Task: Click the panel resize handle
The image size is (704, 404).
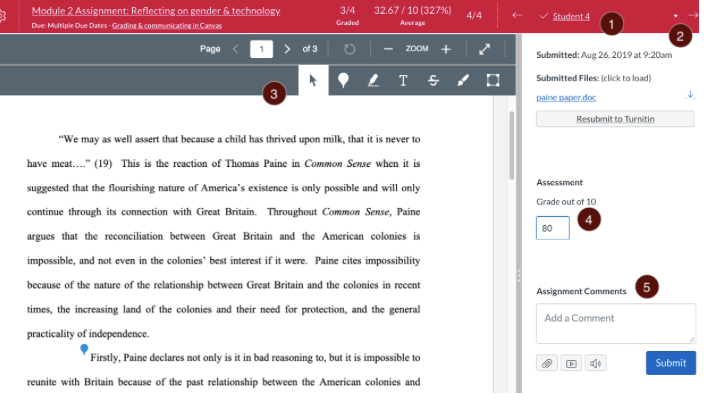Action: coord(519,275)
